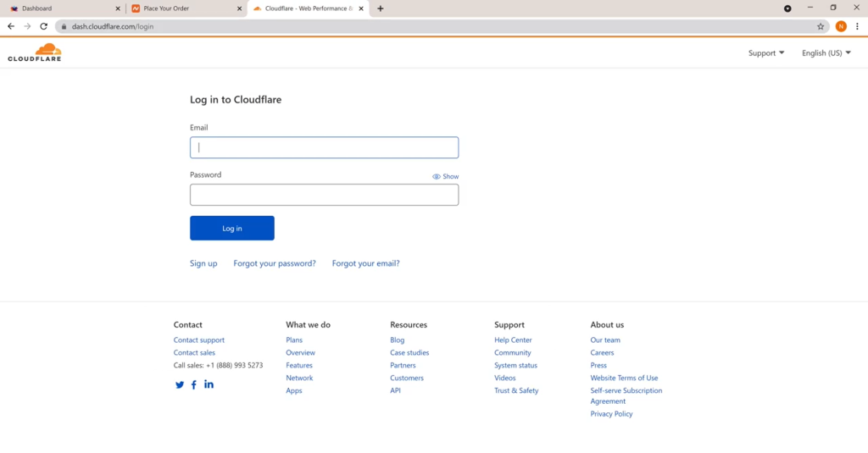Click the recording indicator icon in title bar
The image size is (868, 453).
pyautogui.click(x=787, y=8)
